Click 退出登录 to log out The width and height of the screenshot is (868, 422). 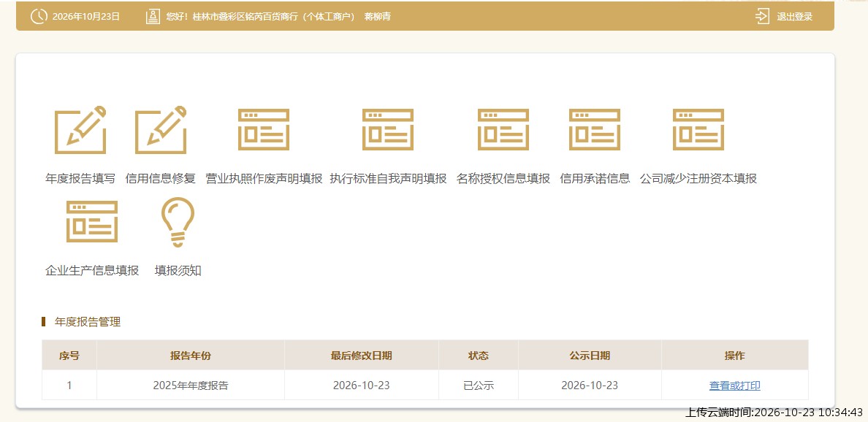pyautogui.click(x=794, y=17)
